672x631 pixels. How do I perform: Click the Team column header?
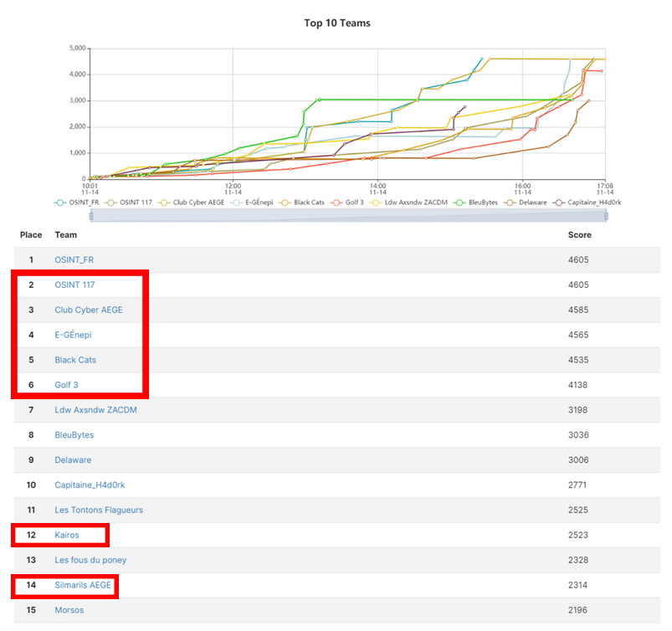point(65,235)
